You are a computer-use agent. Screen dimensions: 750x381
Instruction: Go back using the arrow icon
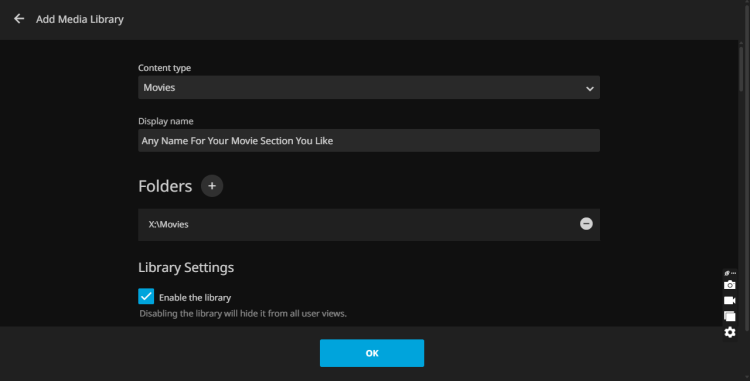[x=19, y=19]
